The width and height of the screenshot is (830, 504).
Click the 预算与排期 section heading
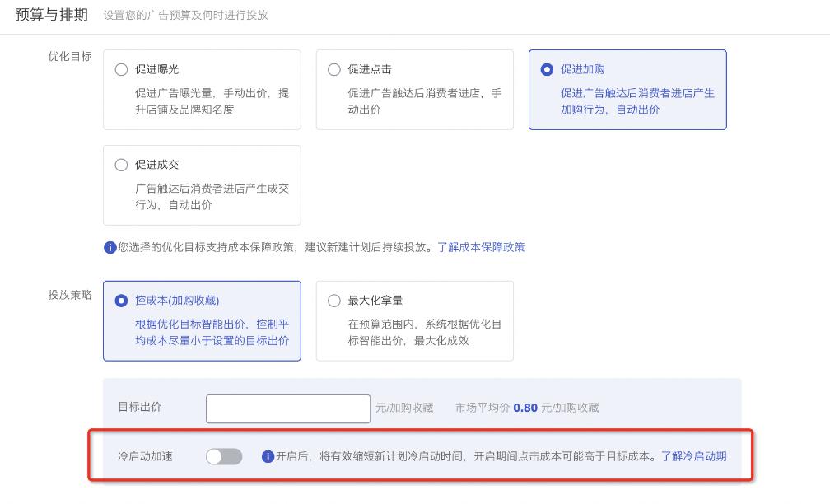(x=51, y=15)
